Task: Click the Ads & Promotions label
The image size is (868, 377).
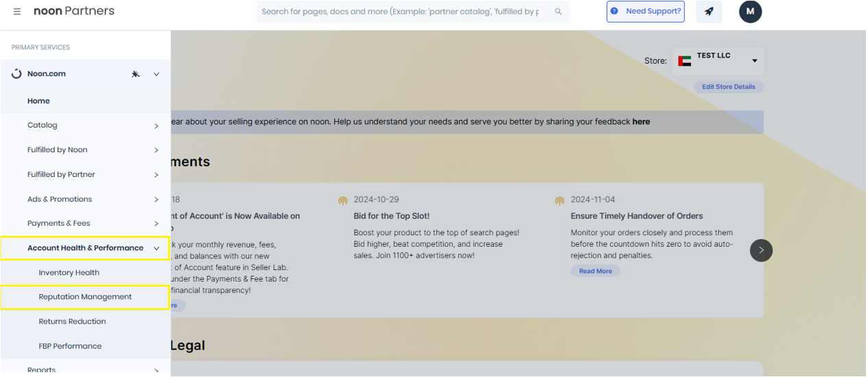Action: tap(60, 199)
